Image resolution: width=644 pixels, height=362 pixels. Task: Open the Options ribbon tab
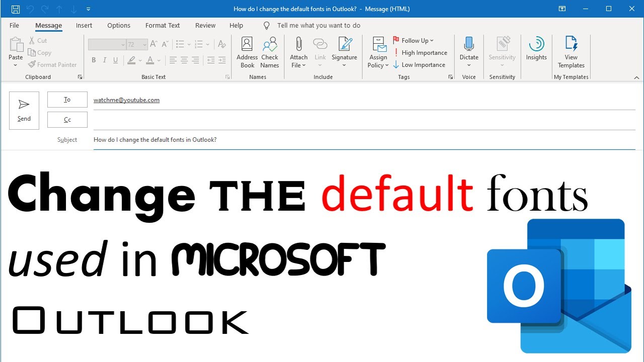click(x=119, y=25)
